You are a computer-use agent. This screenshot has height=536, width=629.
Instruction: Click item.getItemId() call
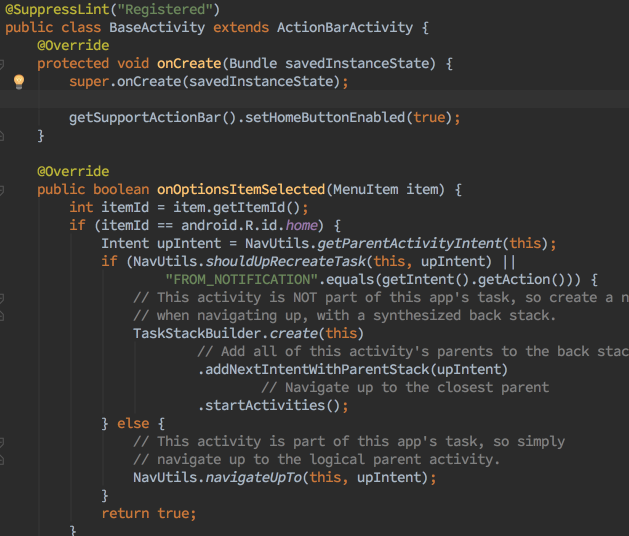pyautogui.click(x=237, y=207)
